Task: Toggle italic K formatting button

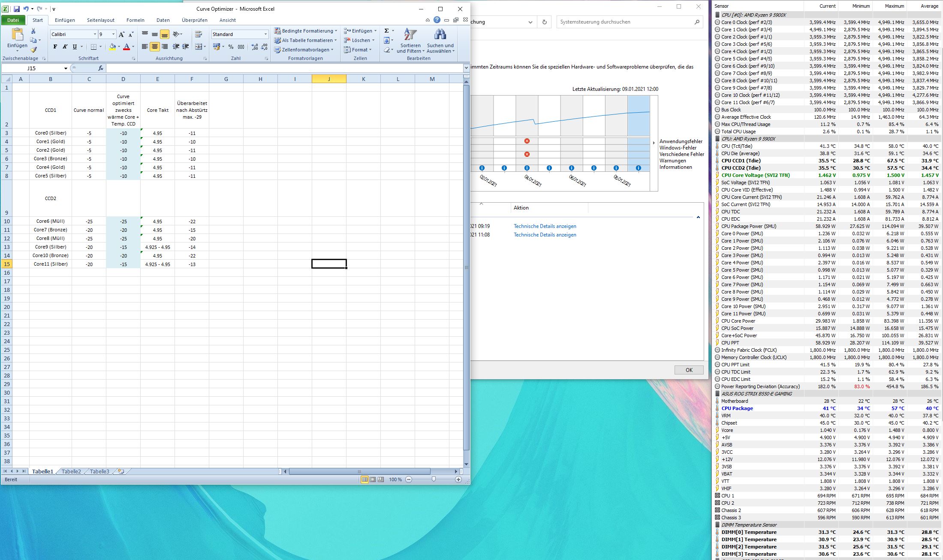Action: click(x=65, y=47)
